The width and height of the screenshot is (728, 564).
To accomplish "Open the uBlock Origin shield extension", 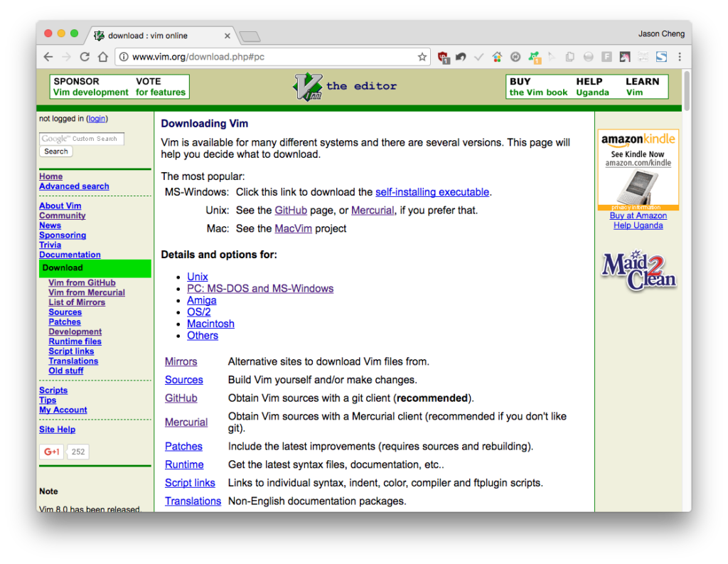I will (x=444, y=57).
